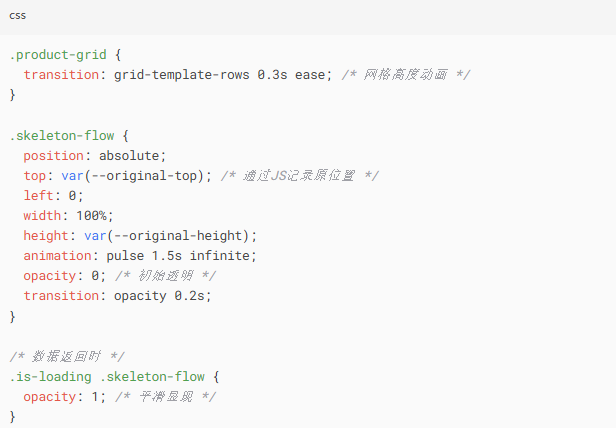Click the animation property name
The height and width of the screenshot is (428, 616).
coord(57,256)
